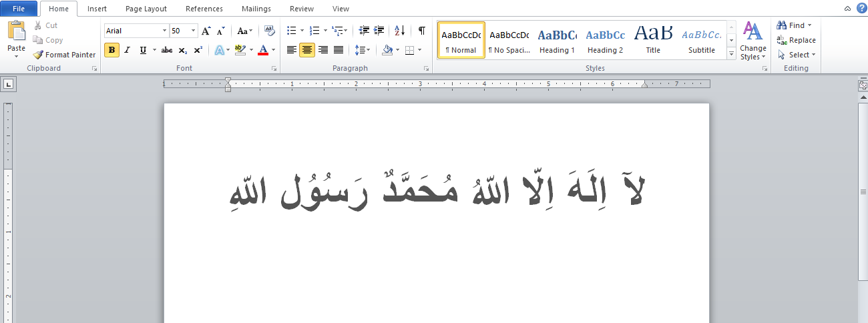Expand Paste options arrow
Viewport: 868px width, 323px height.
click(17, 57)
